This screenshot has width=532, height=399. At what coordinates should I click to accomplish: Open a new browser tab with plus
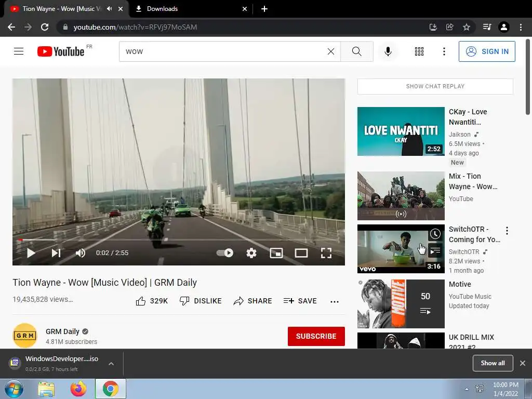point(264,9)
